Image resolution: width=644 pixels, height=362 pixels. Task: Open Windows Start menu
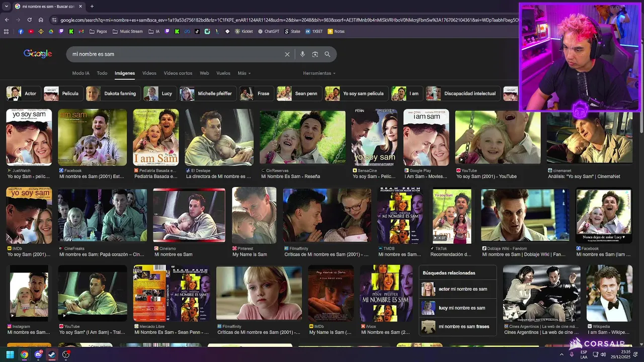10,354
